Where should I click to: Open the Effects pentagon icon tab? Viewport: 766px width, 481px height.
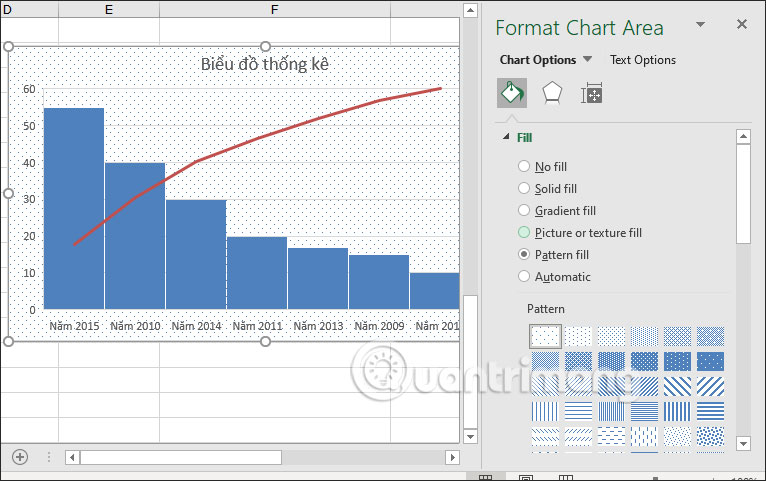(x=552, y=94)
